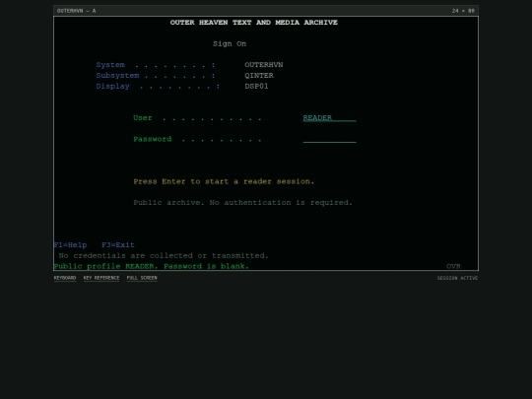This screenshot has height=399, width=532.
Task: Switch to FULL SCREEN mode
Action: click(x=142, y=278)
